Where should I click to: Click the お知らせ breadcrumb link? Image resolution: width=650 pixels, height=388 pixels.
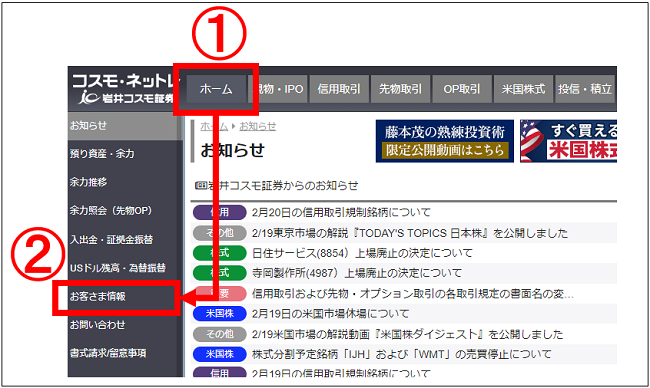(257, 126)
